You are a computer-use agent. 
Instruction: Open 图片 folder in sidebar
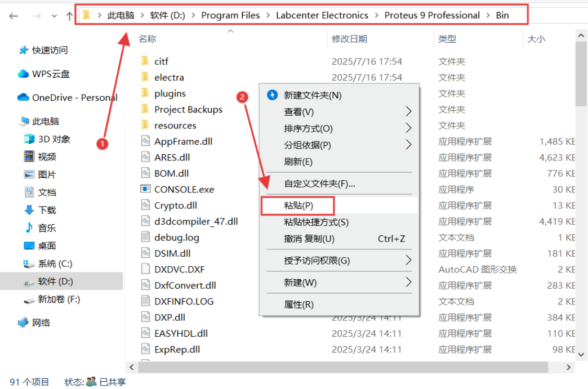point(40,175)
